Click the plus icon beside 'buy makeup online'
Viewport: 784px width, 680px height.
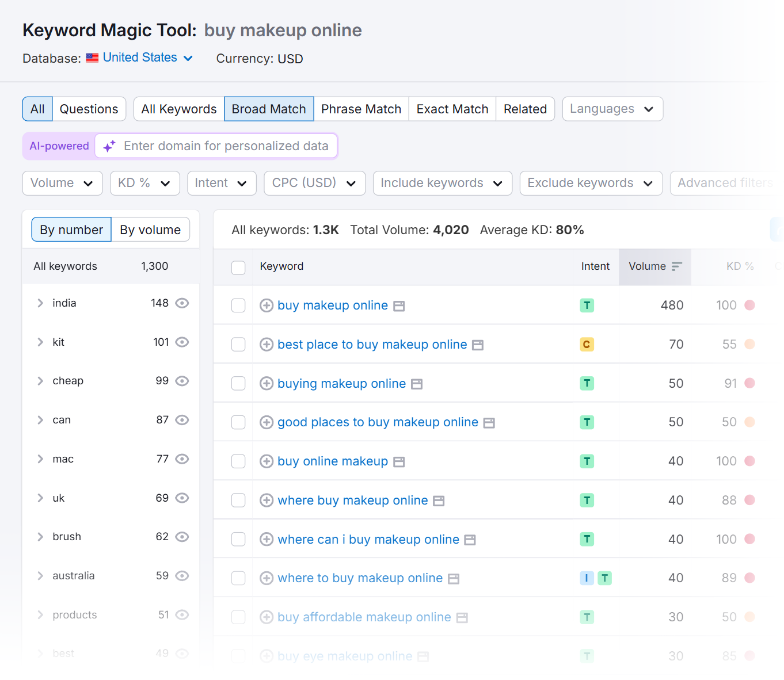[266, 305]
